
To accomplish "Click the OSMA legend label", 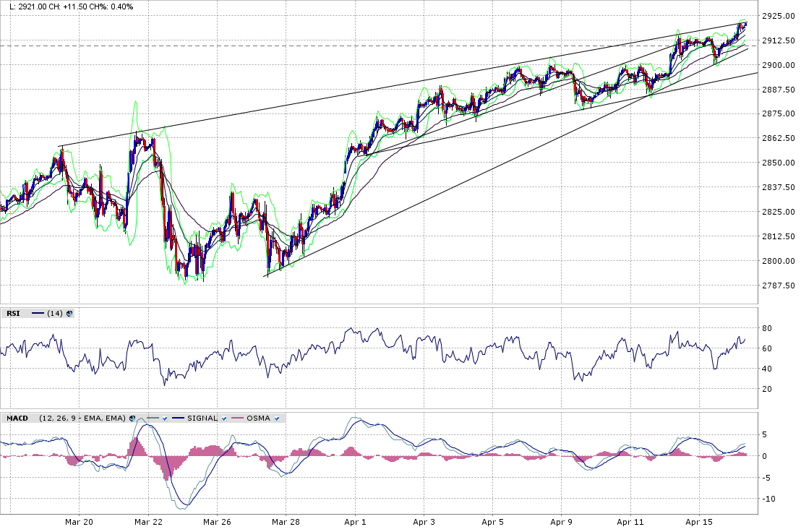I will tap(258, 418).
